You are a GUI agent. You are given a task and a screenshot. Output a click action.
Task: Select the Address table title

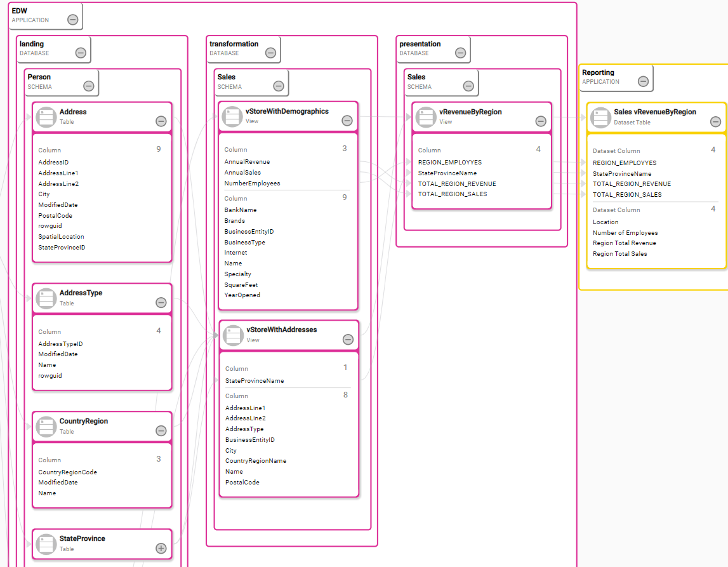tap(73, 112)
